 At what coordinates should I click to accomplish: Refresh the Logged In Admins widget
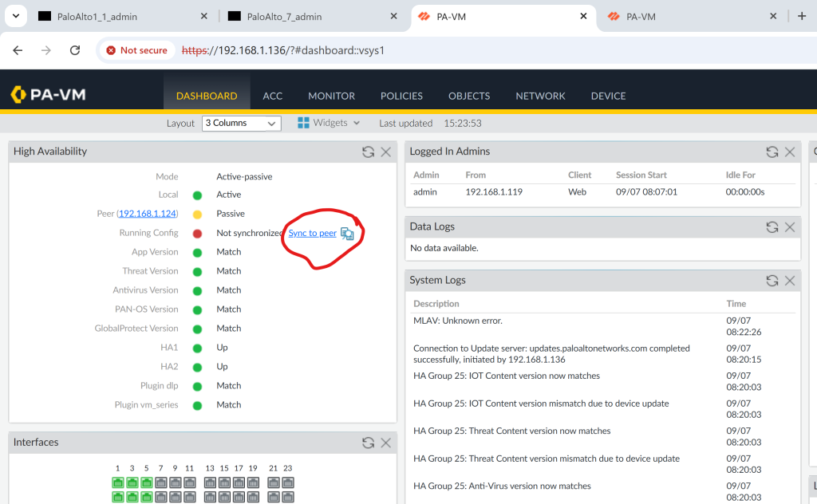pyautogui.click(x=772, y=152)
